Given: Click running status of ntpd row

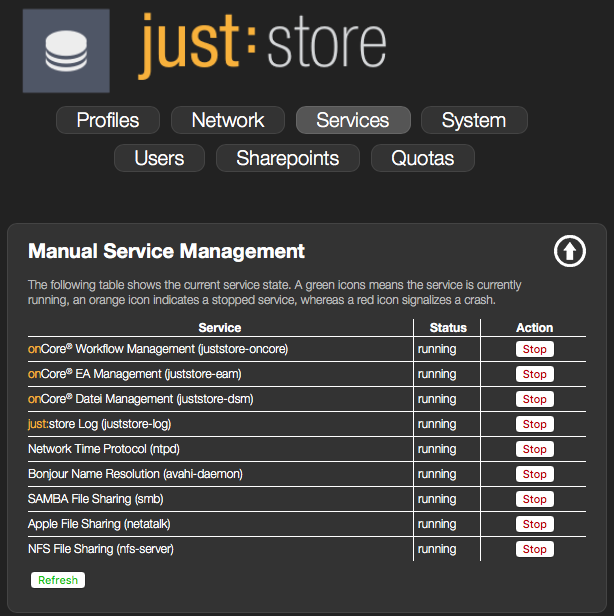Looking at the screenshot, I should (x=437, y=449).
